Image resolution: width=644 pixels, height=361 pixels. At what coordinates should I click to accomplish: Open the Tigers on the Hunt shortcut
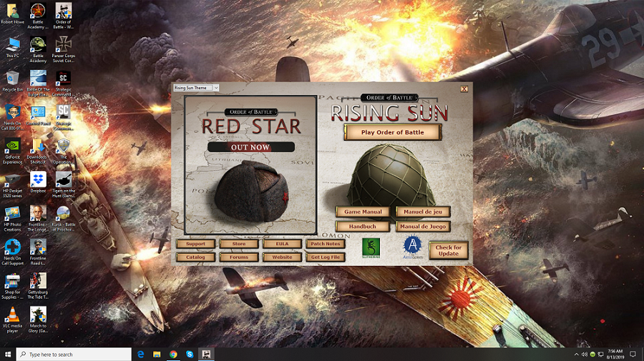[x=63, y=185]
